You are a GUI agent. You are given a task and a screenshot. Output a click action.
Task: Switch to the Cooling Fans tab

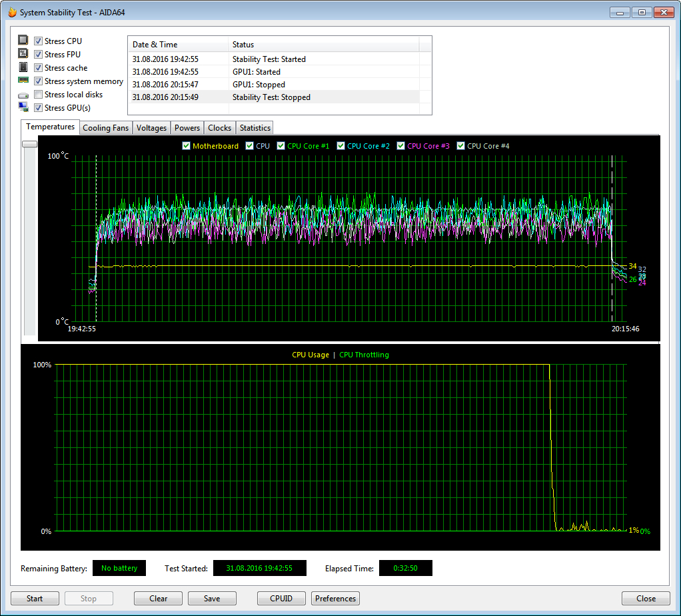(105, 128)
